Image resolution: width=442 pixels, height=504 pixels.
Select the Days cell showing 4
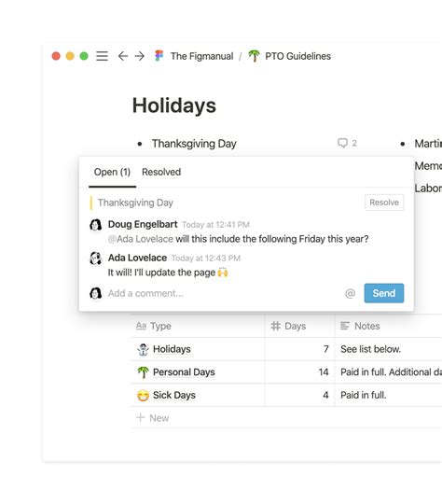(299, 396)
